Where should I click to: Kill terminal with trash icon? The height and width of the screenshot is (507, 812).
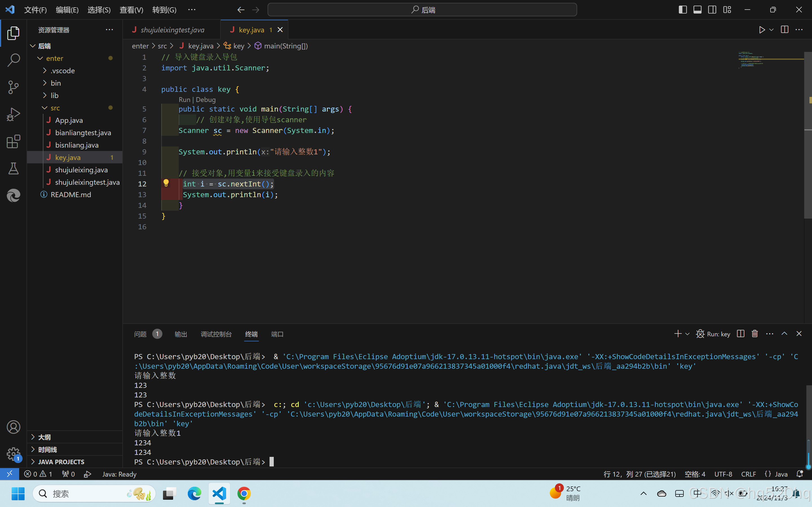(754, 334)
